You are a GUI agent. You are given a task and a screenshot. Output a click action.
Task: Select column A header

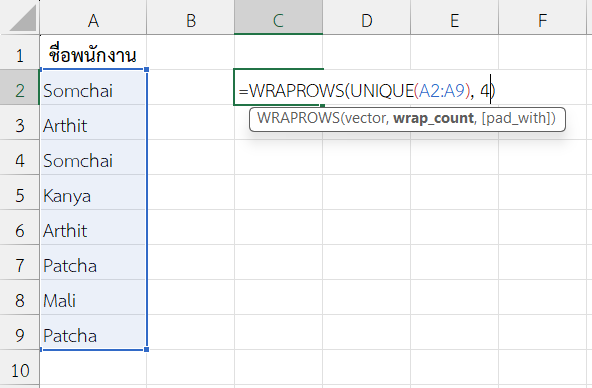(x=93, y=17)
